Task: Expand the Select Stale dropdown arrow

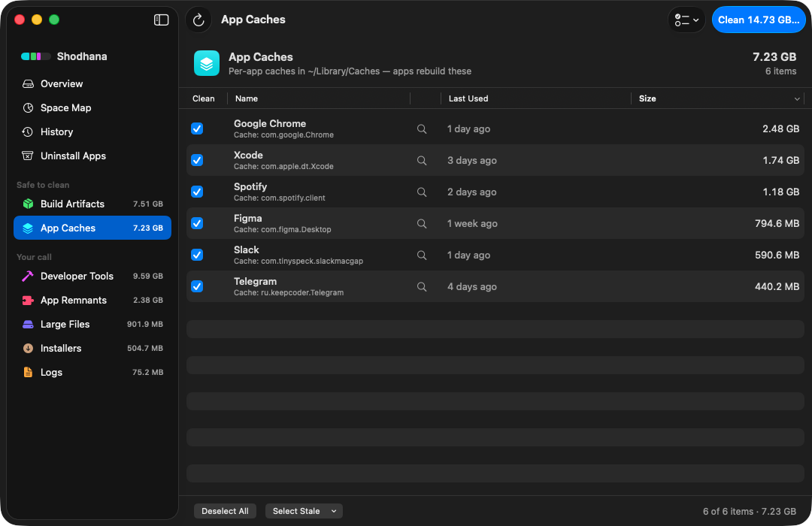Action: (x=334, y=512)
